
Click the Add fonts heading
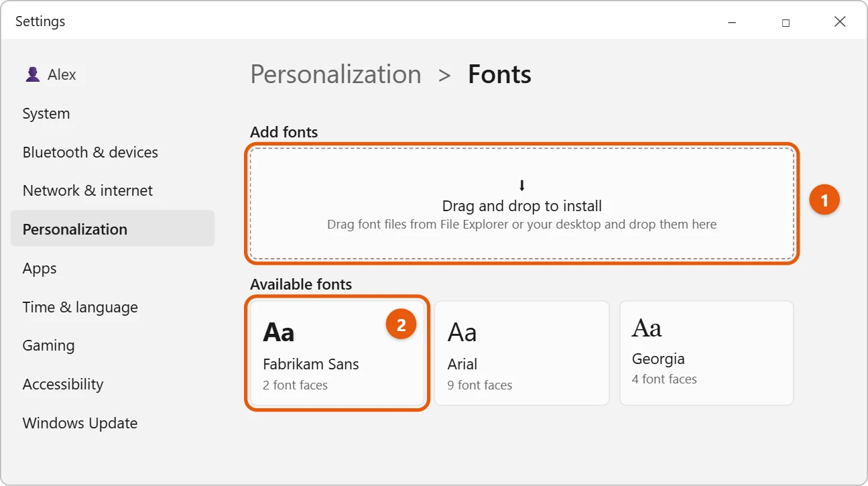284,132
